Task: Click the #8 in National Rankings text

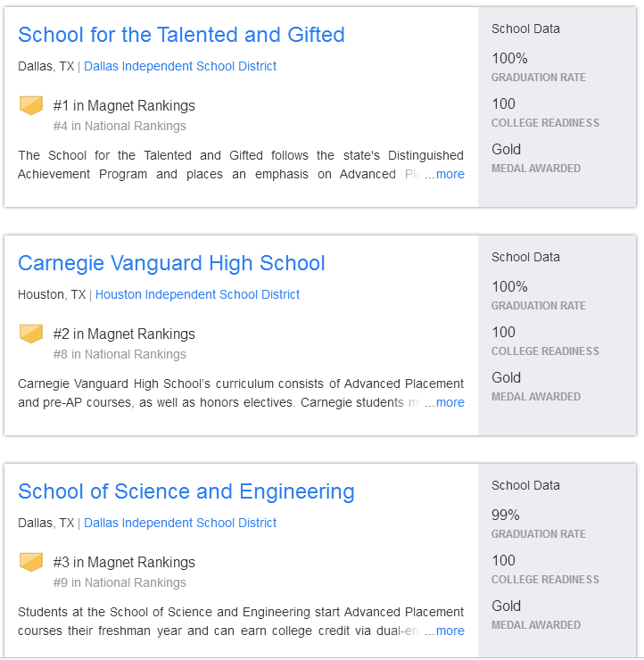Action: (x=120, y=354)
